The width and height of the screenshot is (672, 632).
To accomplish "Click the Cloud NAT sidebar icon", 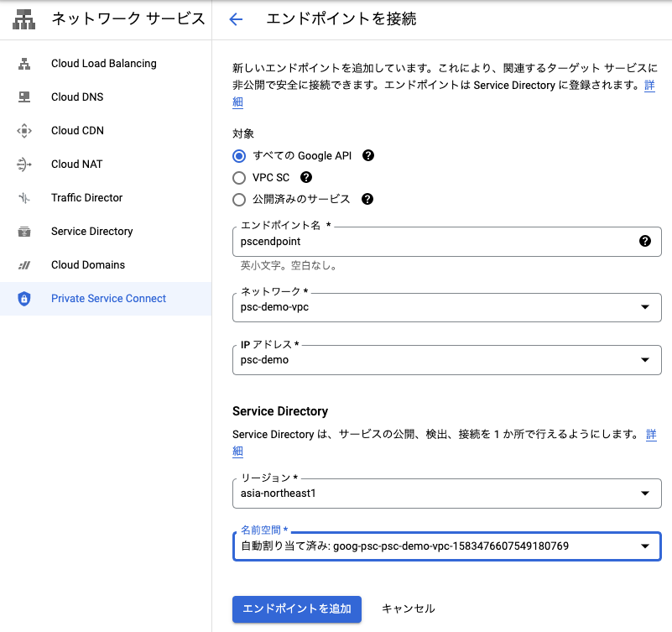I will 24,165.
